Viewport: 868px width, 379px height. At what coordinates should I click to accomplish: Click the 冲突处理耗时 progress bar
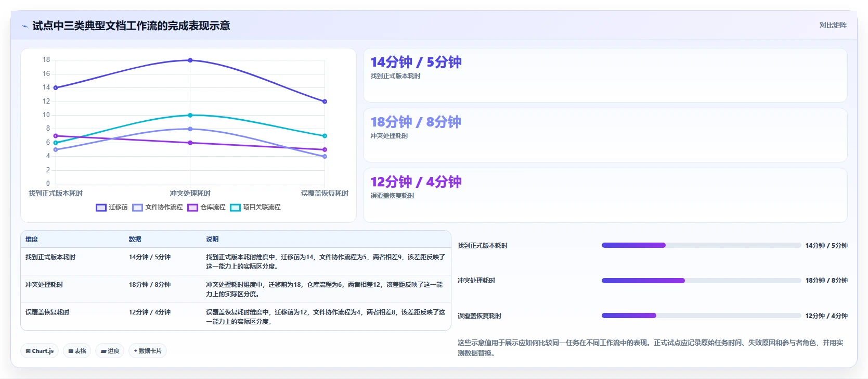(x=701, y=281)
